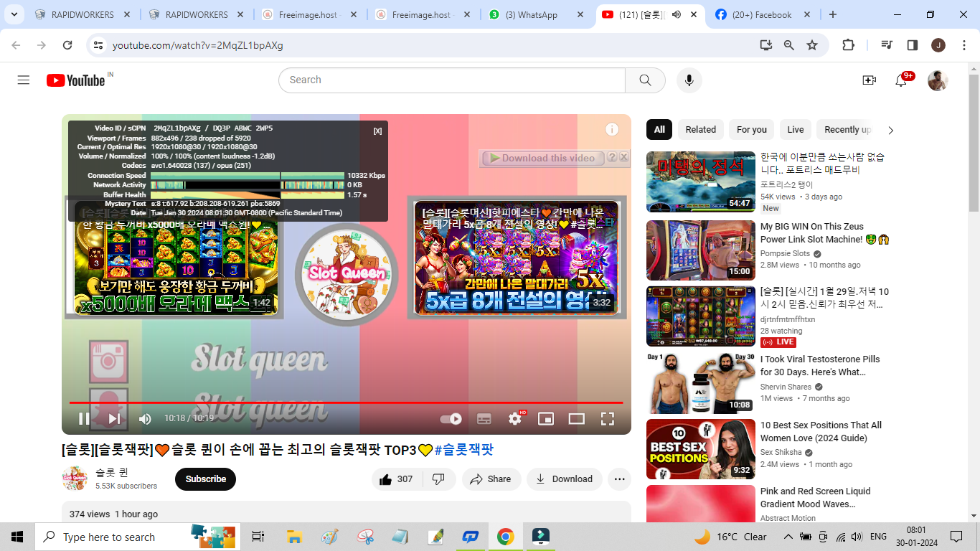Viewport: 980px width, 551px height.
Task: Toggle theater mode
Action: coord(577,419)
